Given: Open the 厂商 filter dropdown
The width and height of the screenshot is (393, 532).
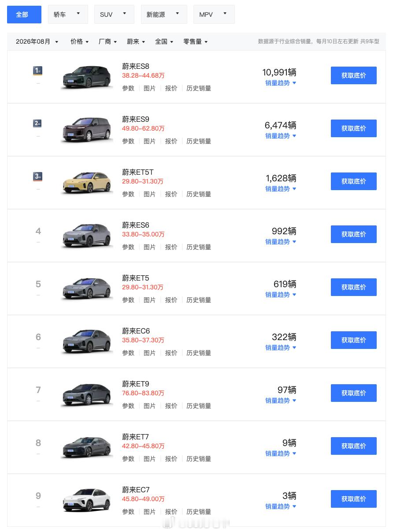Looking at the screenshot, I should point(108,41).
